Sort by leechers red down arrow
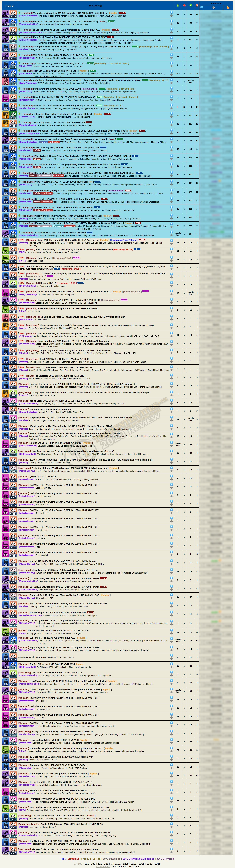 184,5
